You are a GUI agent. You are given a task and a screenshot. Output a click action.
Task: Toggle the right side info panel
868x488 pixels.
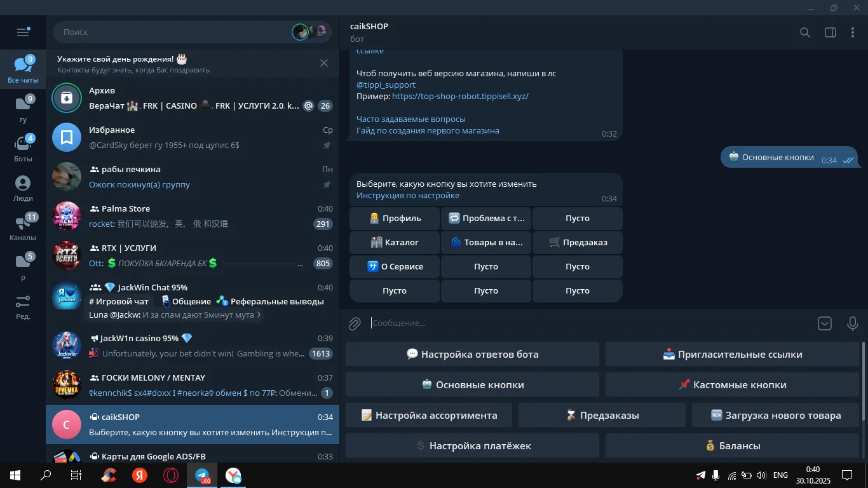(830, 32)
